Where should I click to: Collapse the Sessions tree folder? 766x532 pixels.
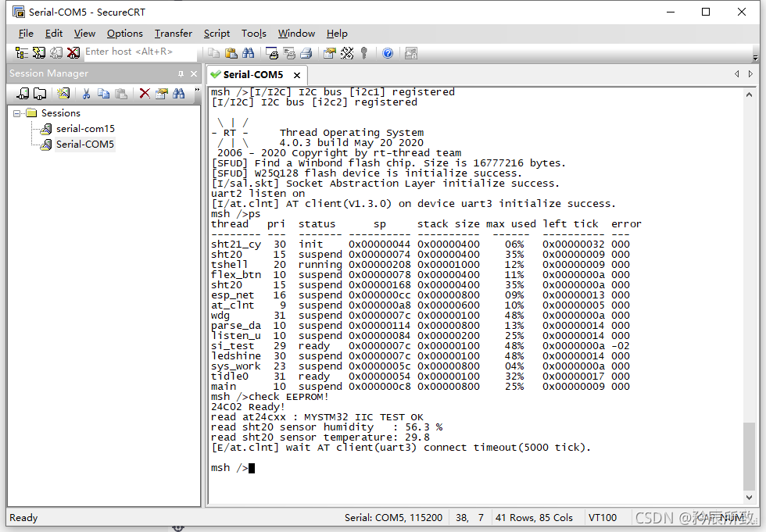[x=16, y=113]
